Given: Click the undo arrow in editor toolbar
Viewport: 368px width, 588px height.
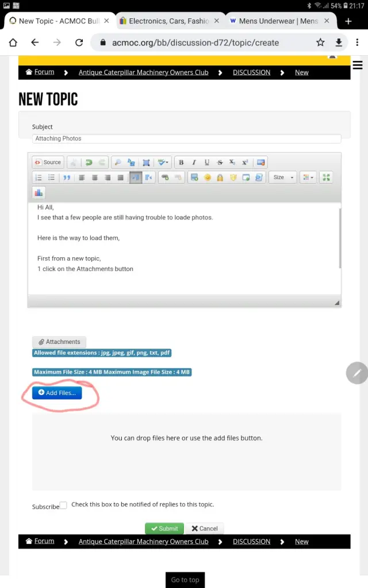Looking at the screenshot, I should coord(89,163).
